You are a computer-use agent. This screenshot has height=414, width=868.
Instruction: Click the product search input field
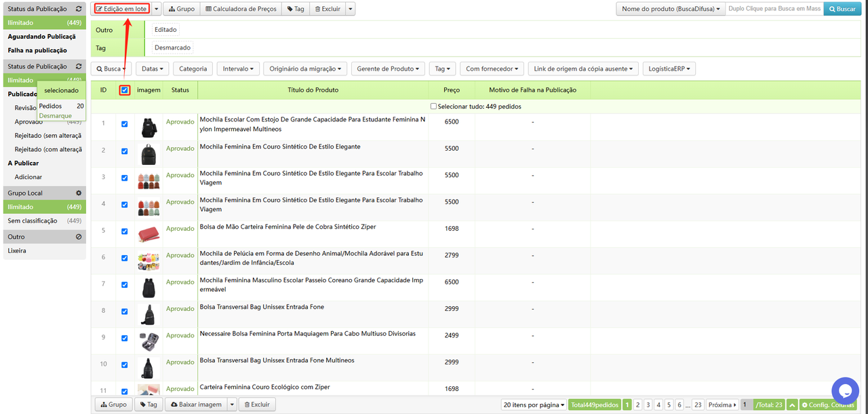click(774, 9)
